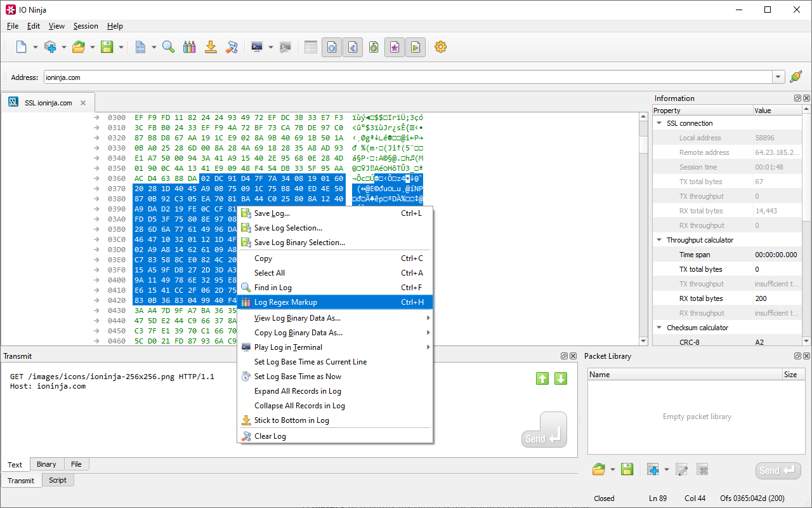Open the dropdown arrow beside Open folder icon
The height and width of the screenshot is (508, 812).
93,47
